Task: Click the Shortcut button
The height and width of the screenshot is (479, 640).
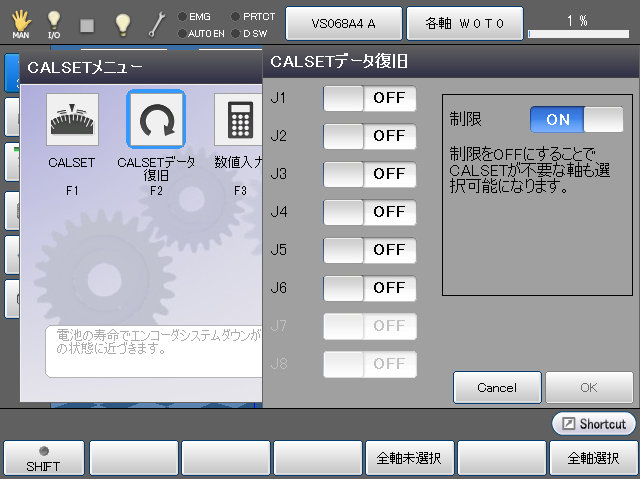Action: point(594,424)
